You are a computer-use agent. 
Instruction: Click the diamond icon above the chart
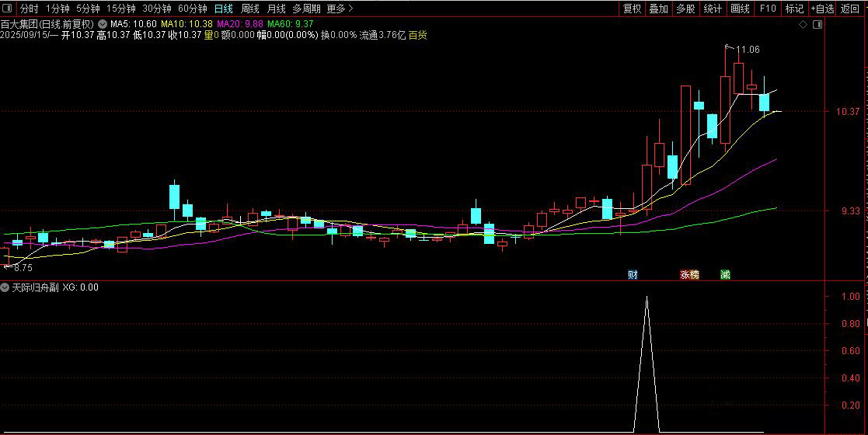tap(804, 24)
